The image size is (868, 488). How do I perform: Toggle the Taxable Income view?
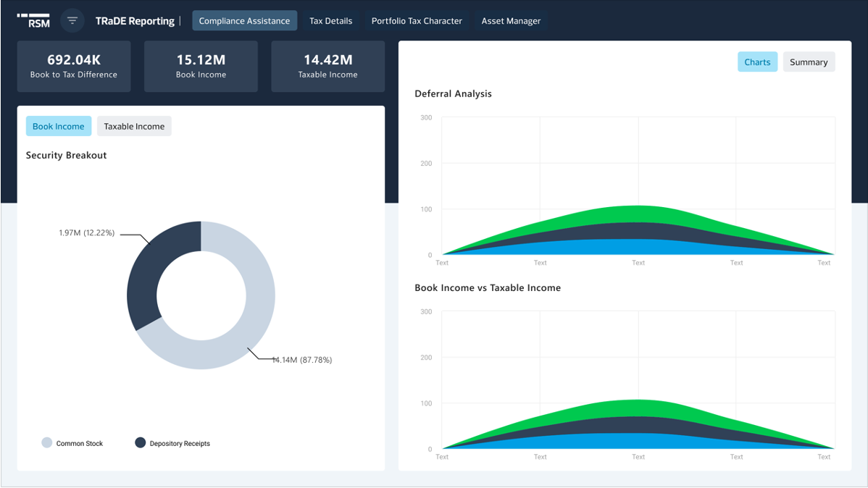pyautogui.click(x=134, y=126)
